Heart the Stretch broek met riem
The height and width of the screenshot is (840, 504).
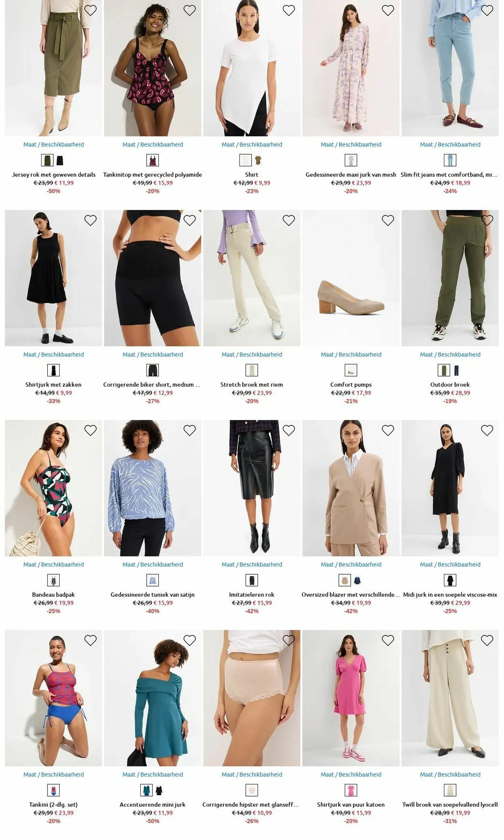click(x=289, y=220)
